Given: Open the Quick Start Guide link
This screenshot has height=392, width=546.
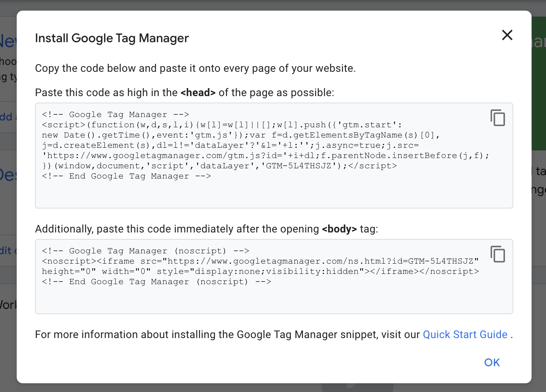Looking at the screenshot, I should pos(465,334).
